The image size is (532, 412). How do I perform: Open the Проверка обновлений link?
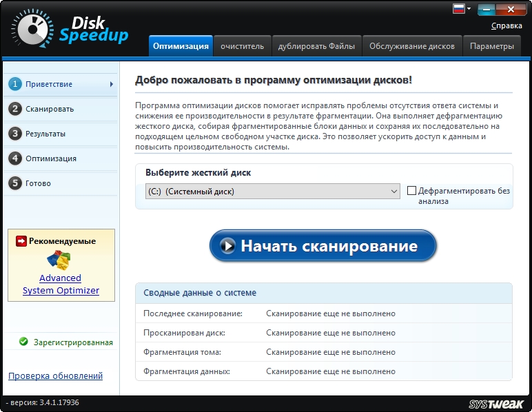click(x=55, y=375)
